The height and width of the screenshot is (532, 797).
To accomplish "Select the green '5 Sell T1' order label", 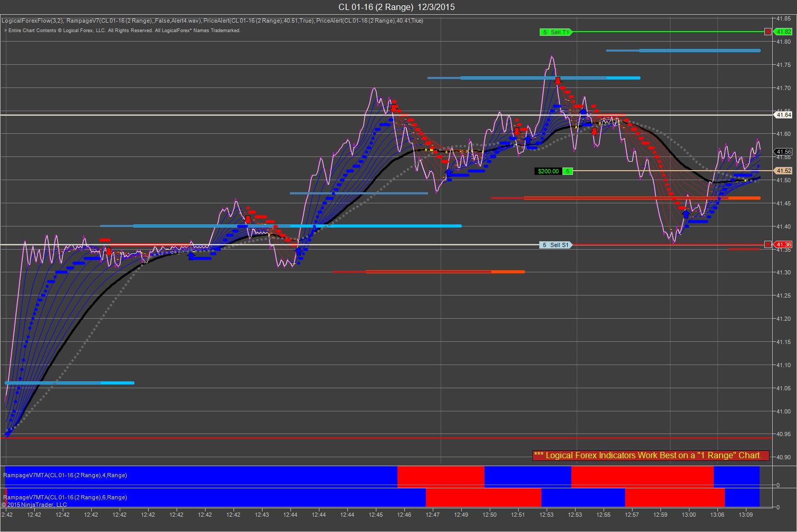I will point(556,32).
